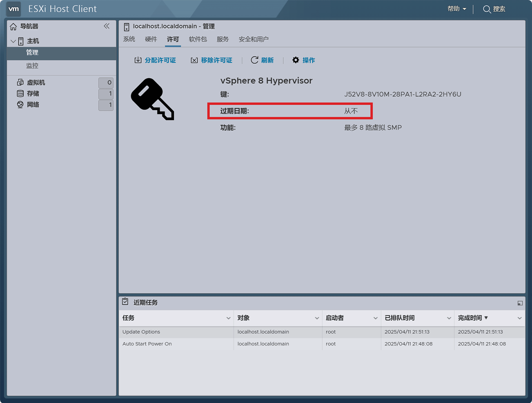Viewport: 532px width, 403px height.
Task: Open the 任务 column filter dropdown
Action: click(x=228, y=318)
